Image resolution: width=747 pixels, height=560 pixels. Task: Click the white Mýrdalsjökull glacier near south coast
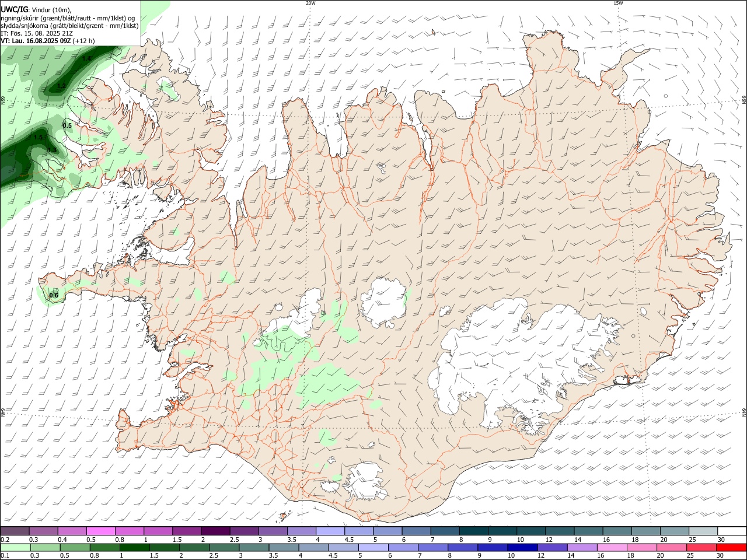click(x=365, y=481)
